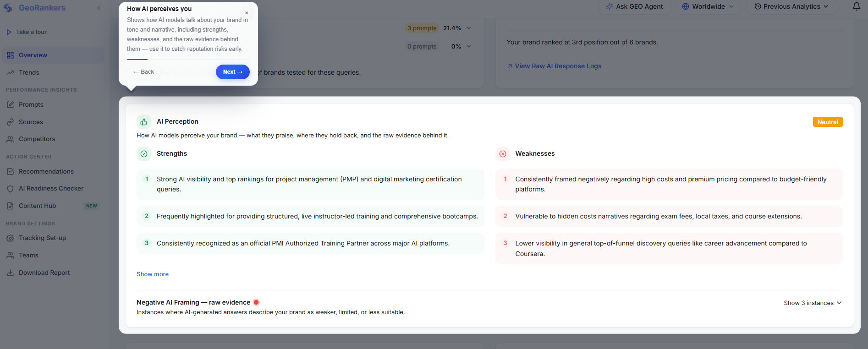Screen dimensions: 868x349
Task: Click the Prompts edit icon
Action: pos(10,104)
